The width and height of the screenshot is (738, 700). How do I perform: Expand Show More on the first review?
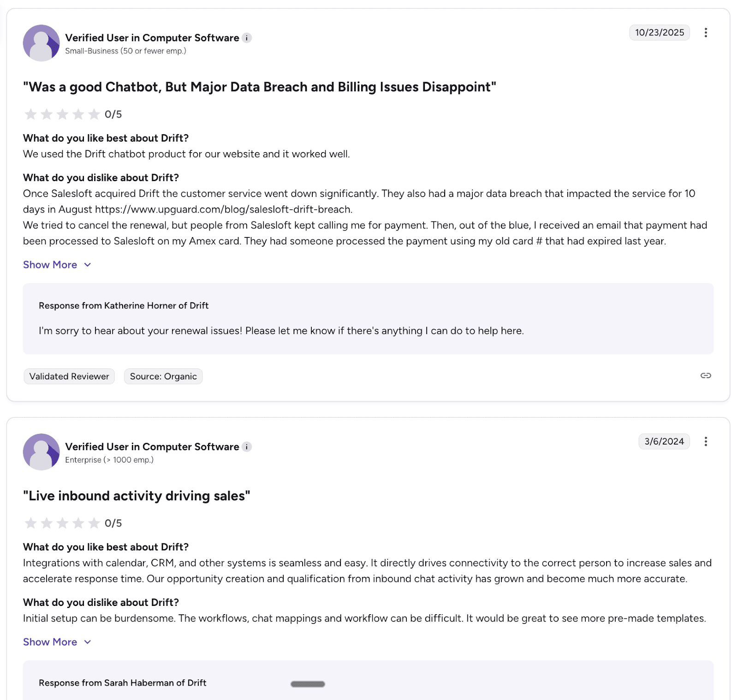[x=50, y=264]
